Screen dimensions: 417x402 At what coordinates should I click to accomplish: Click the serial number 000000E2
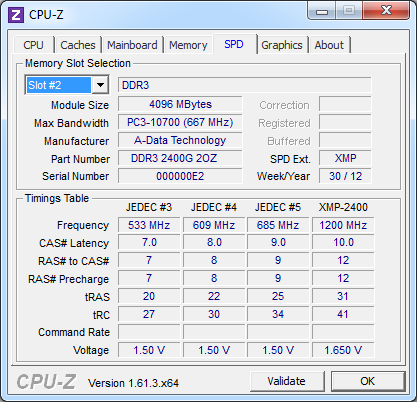[180, 176]
